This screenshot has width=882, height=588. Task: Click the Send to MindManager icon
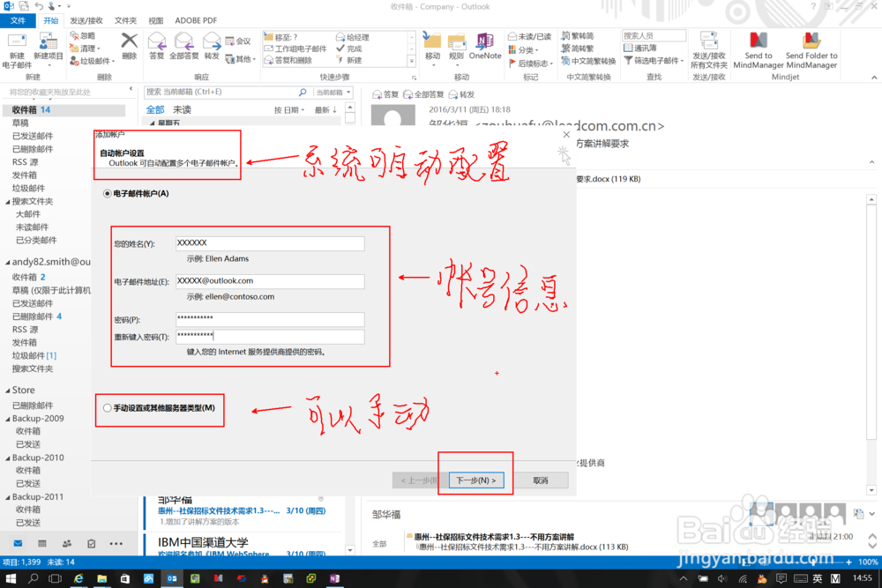click(x=759, y=41)
